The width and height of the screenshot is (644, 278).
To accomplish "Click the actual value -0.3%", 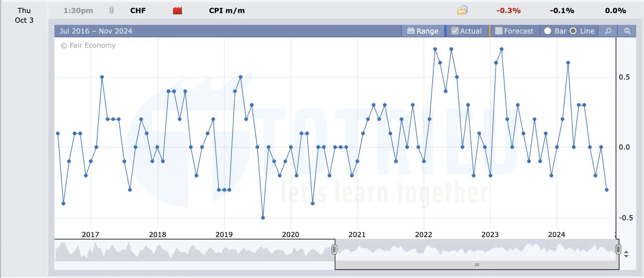I will point(508,11).
